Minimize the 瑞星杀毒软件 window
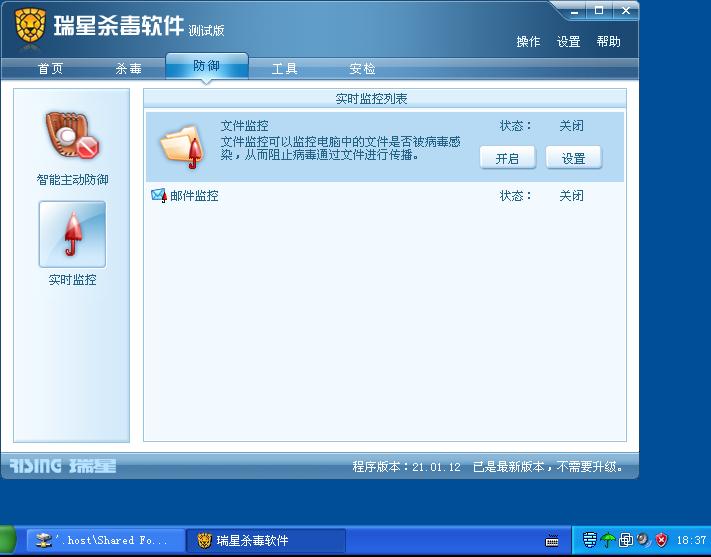 tap(575, 11)
